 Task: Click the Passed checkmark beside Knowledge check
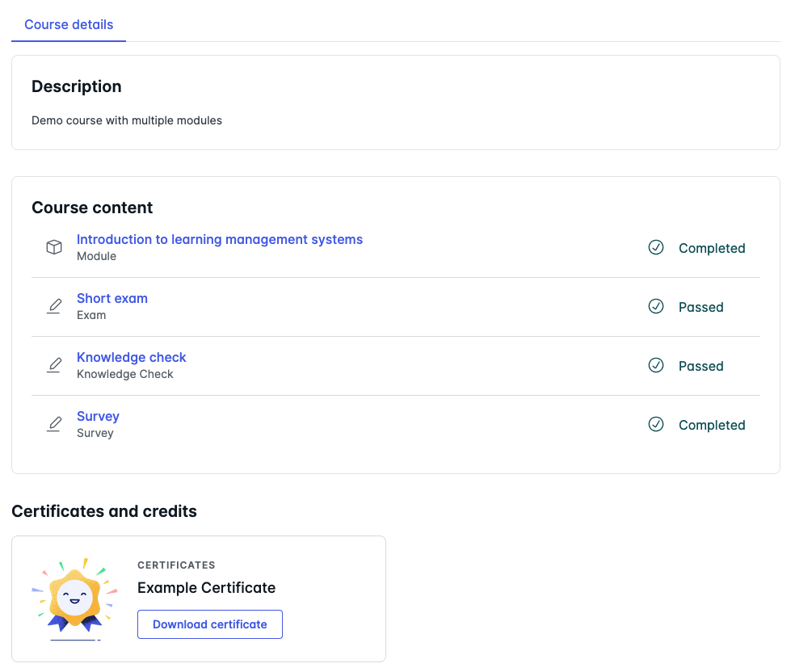tap(656, 365)
